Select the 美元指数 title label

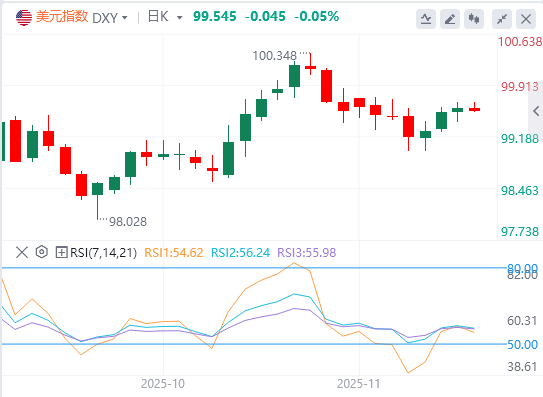[62, 17]
